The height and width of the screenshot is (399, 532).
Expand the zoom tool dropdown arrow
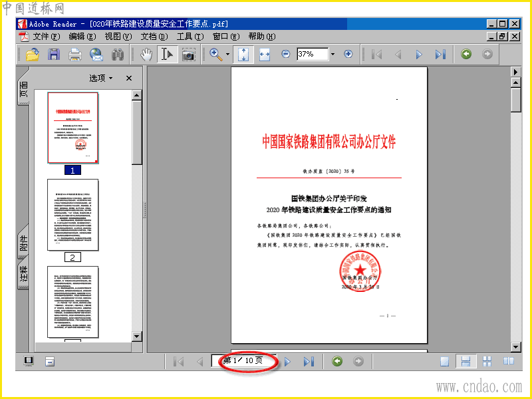click(x=227, y=55)
